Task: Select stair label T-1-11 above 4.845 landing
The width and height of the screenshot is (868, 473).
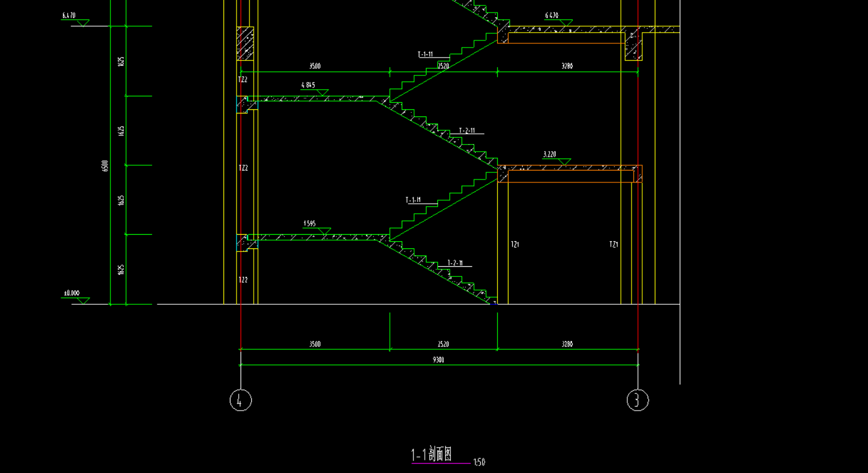Action: (x=425, y=55)
